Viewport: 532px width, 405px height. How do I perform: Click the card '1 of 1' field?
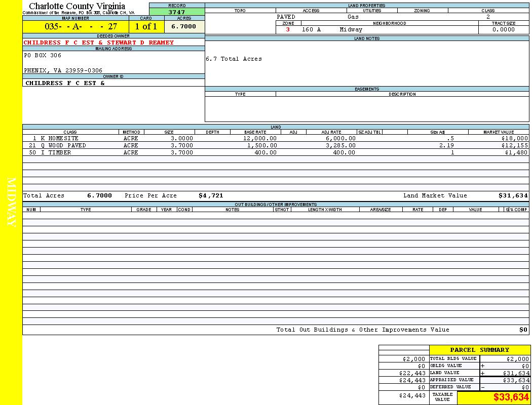(146, 27)
